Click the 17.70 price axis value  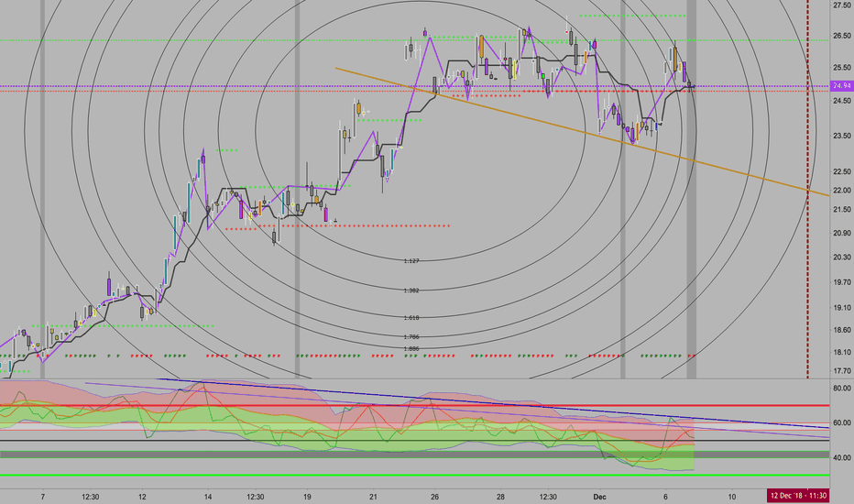841,372
